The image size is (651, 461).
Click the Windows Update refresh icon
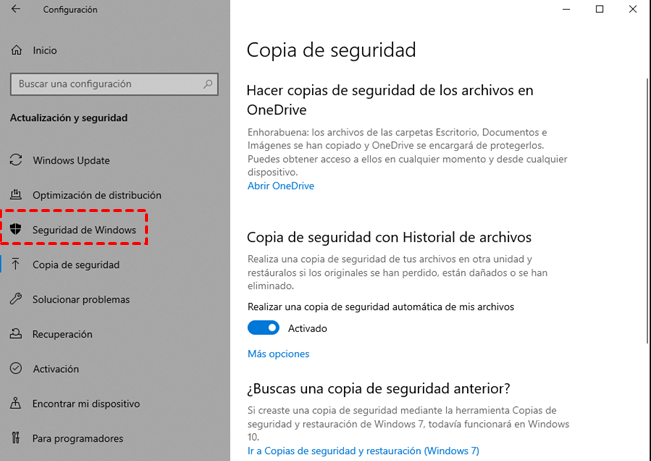(16, 160)
